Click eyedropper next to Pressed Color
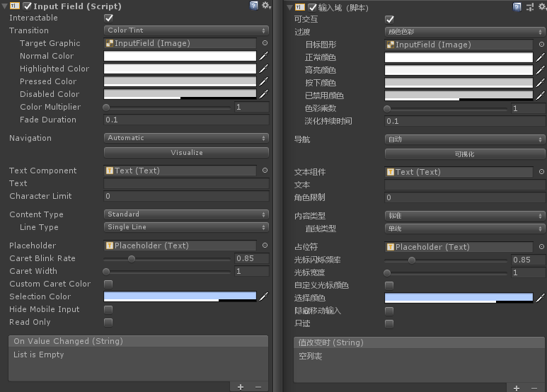This screenshot has width=547, height=392. pyautogui.click(x=264, y=81)
